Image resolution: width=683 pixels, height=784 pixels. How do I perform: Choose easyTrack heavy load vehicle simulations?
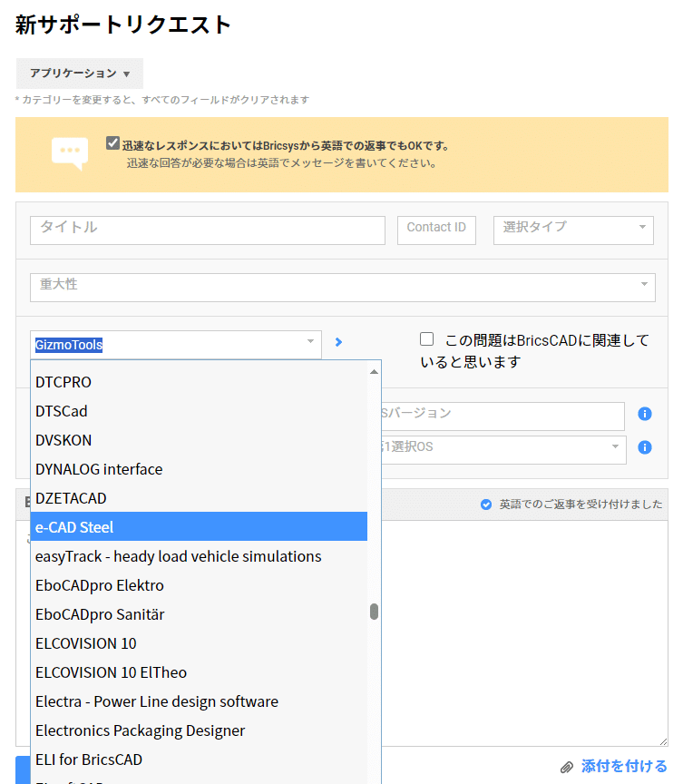(199, 556)
